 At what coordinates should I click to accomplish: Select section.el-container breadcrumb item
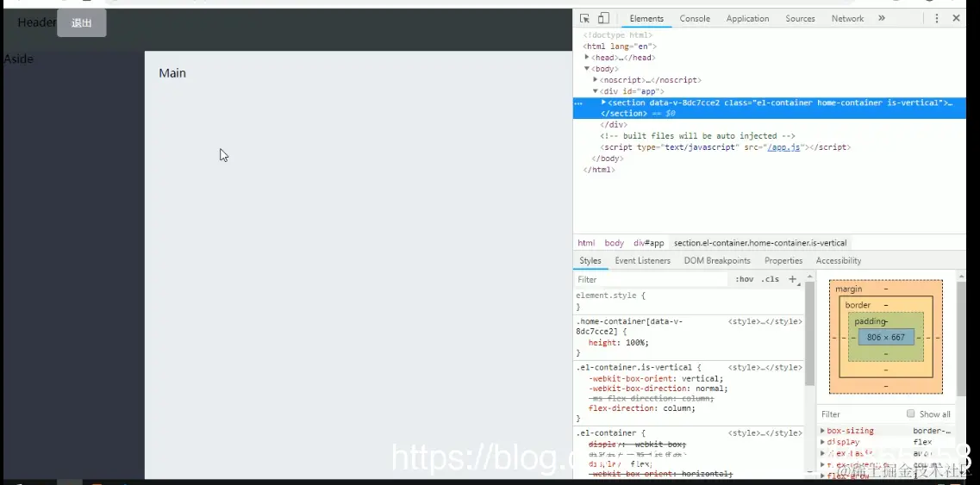[x=760, y=243]
